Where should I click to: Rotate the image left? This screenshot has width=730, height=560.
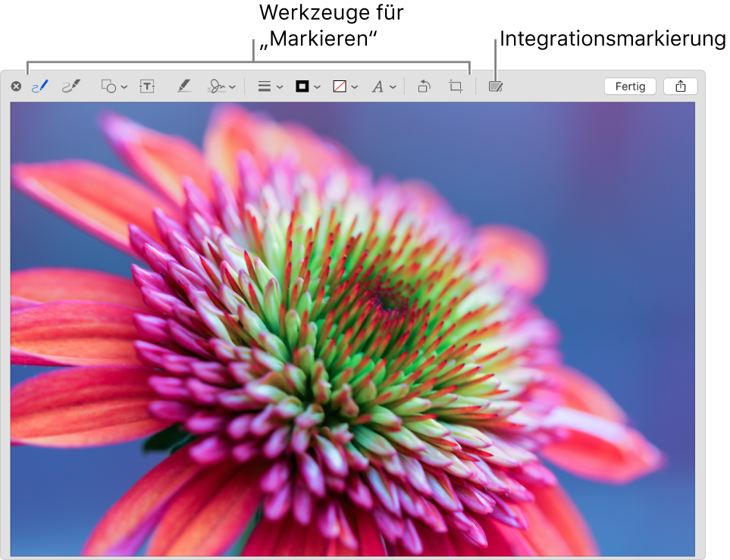(x=424, y=86)
